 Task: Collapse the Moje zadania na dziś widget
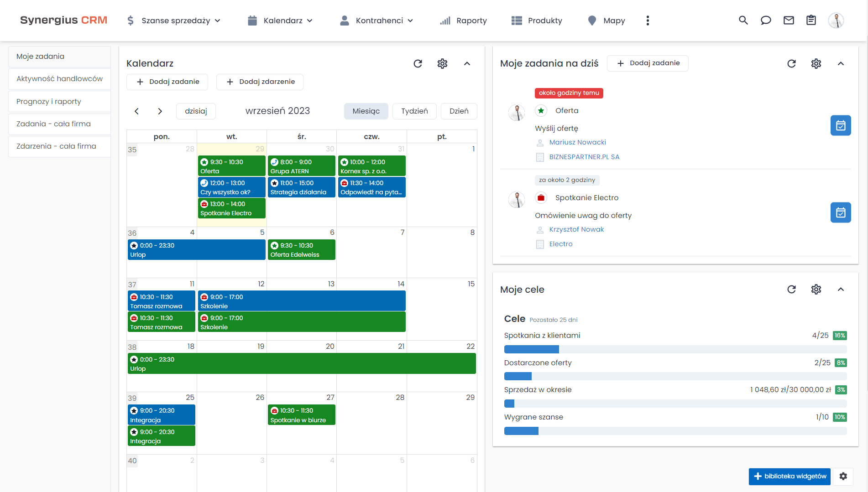point(841,64)
